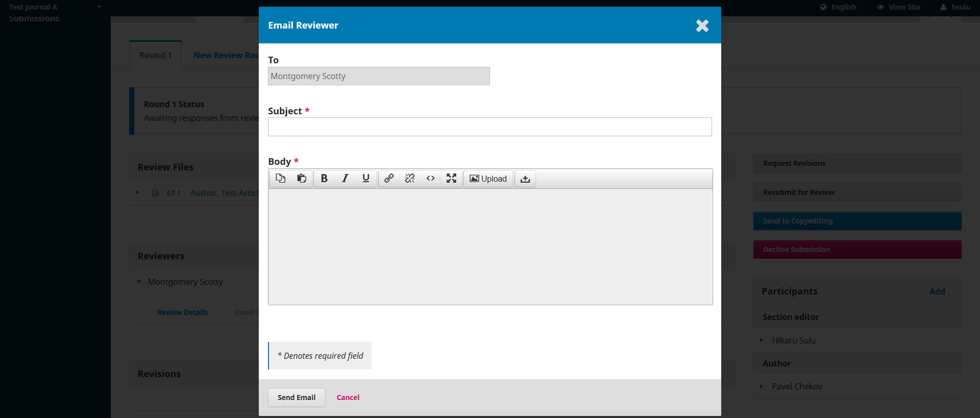Screen dimensions: 980x418
Task: Toggle Bold formatting in the body editor
Action: pyautogui.click(x=324, y=178)
